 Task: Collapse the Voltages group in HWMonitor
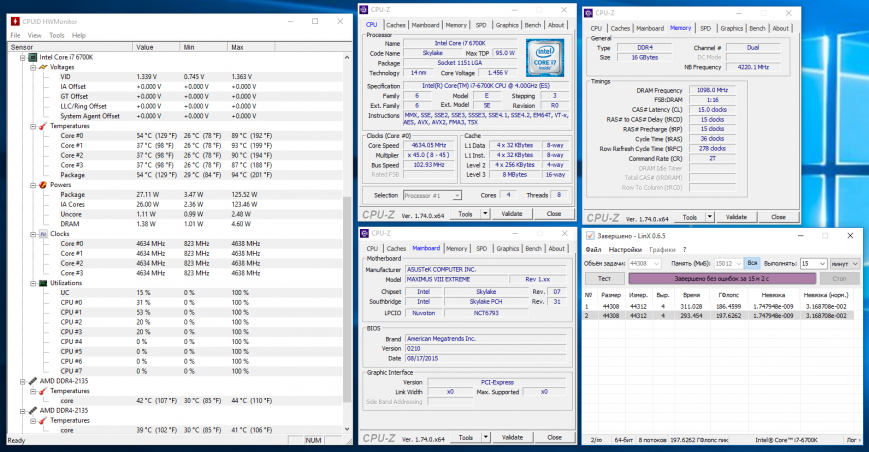point(33,68)
